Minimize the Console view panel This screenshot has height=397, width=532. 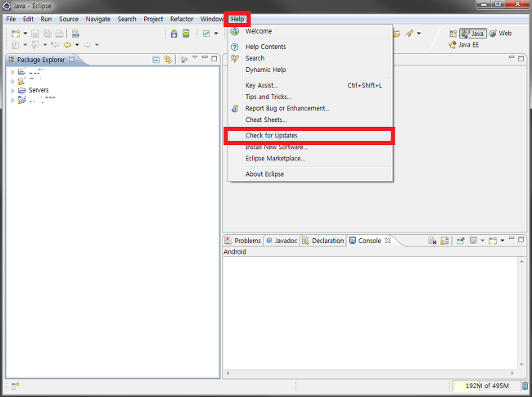pos(512,238)
